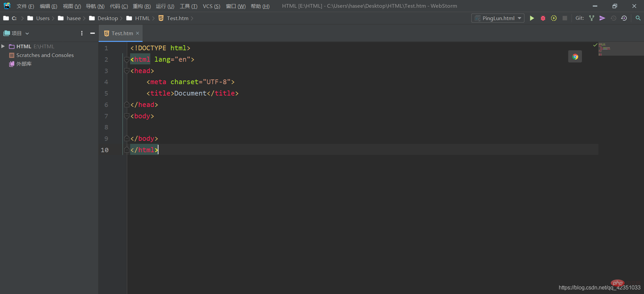The height and width of the screenshot is (294, 644).
Task: Click the lang="en" attribute
Action: click(172, 60)
